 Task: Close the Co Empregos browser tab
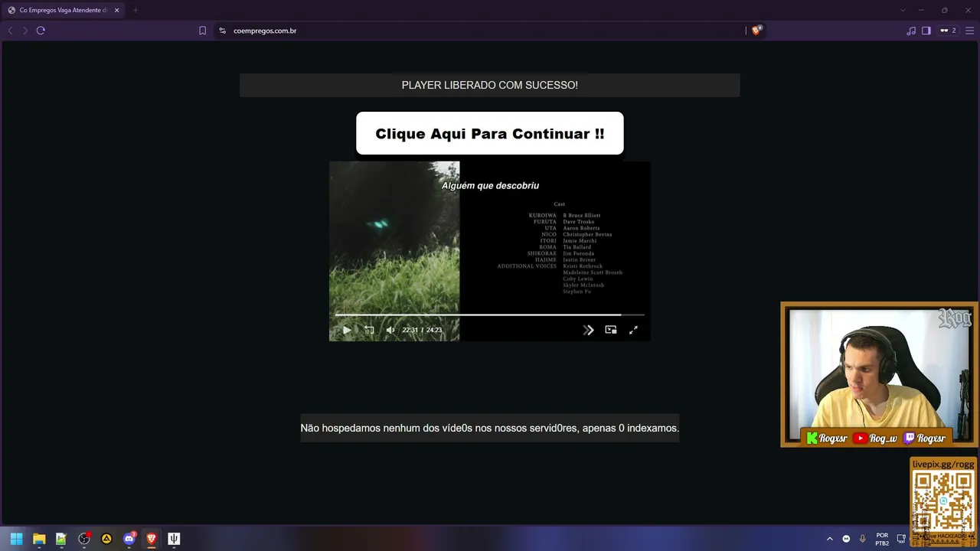116,10
